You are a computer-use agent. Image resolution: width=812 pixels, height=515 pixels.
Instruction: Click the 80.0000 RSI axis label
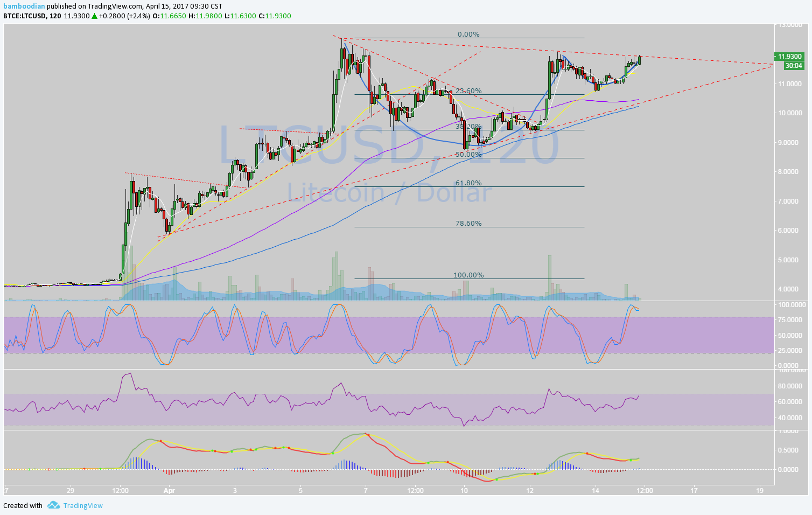[790, 386]
